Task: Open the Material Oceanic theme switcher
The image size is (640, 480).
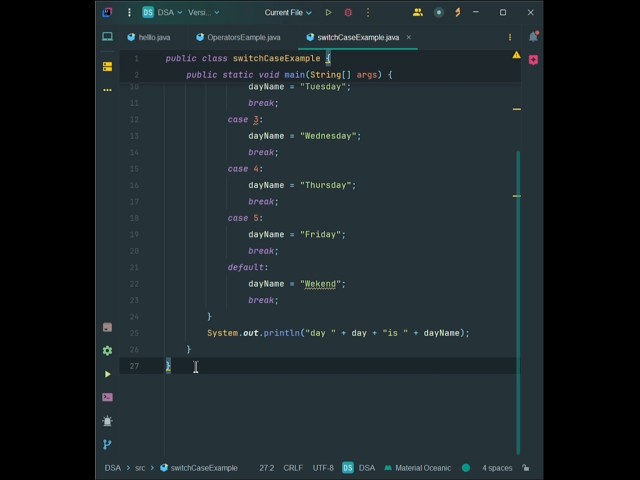Action: coord(418,468)
